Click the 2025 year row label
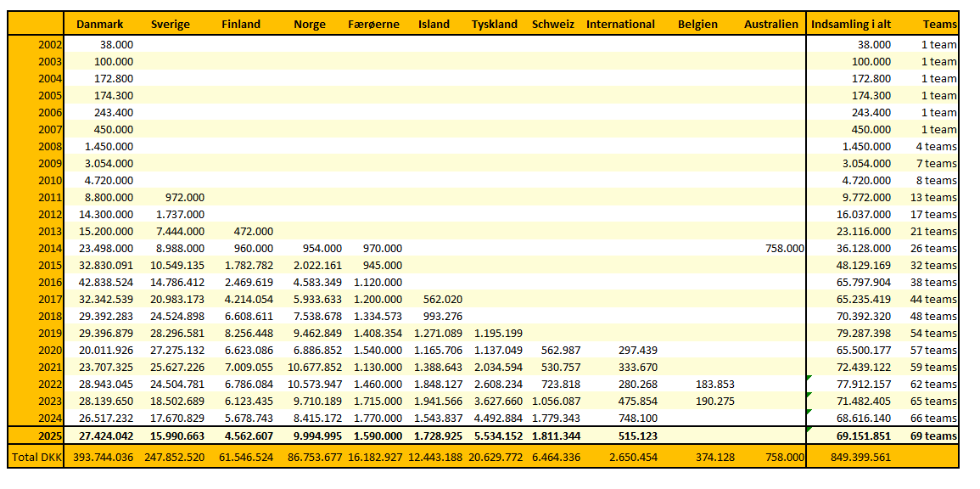Viewport: 980px width, 489px height. (x=51, y=436)
